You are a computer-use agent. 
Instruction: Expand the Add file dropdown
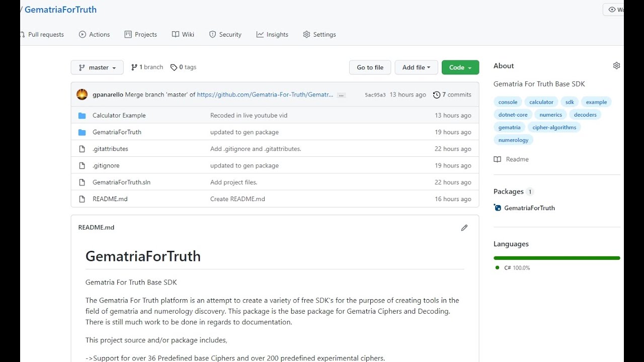(416, 67)
